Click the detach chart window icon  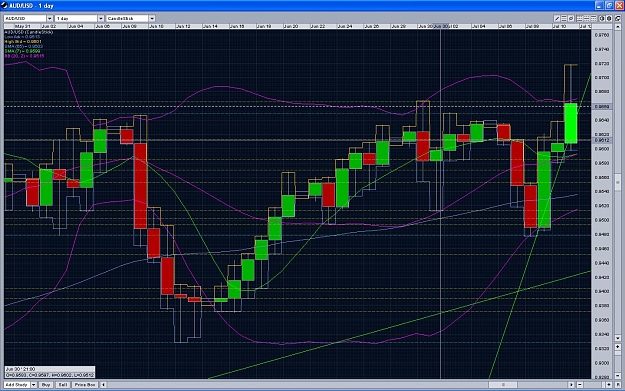618,18
